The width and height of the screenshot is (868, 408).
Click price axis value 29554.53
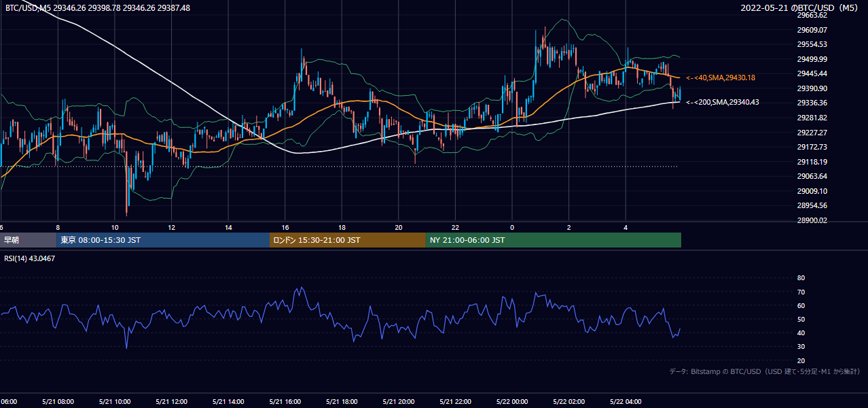point(812,44)
